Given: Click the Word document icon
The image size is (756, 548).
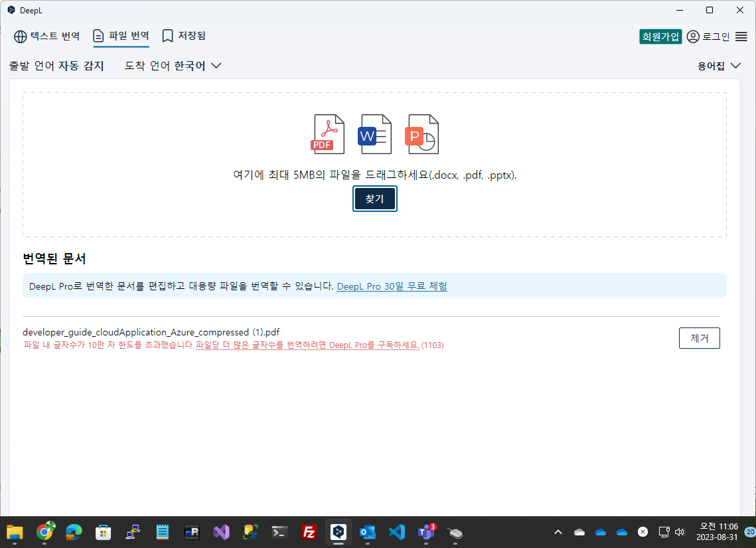Looking at the screenshot, I should pos(374,134).
